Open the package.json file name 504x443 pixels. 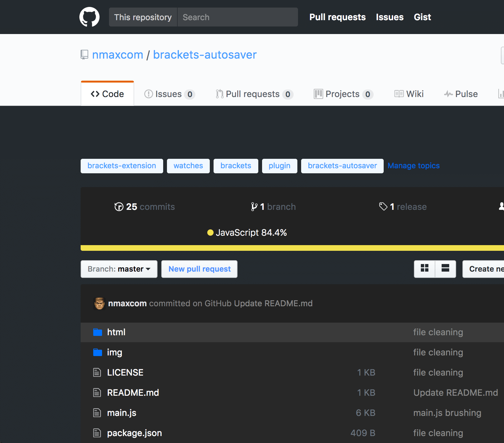tap(135, 433)
